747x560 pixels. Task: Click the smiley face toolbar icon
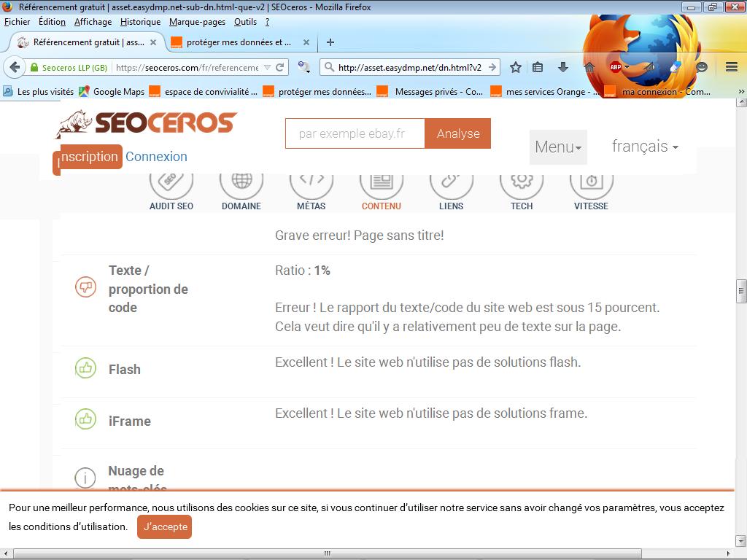[702, 67]
